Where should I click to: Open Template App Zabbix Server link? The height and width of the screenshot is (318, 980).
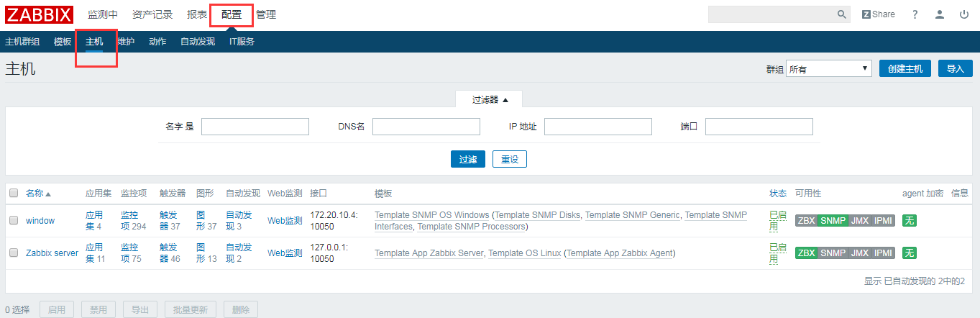point(429,253)
